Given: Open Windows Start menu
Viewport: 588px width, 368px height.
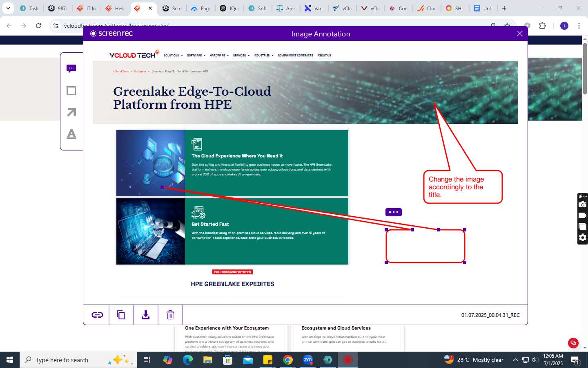Looking at the screenshot, I should tap(10, 360).
